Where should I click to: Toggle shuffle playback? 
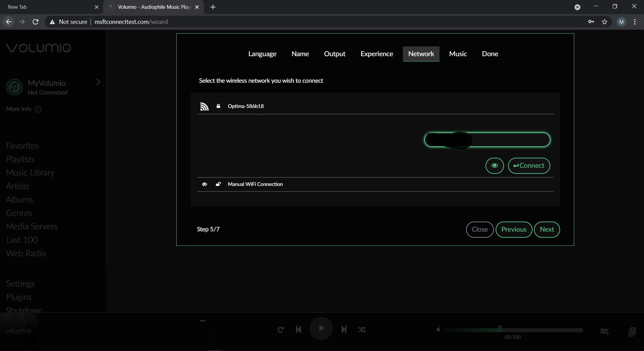pyautogui.click(x=362, y=330)
